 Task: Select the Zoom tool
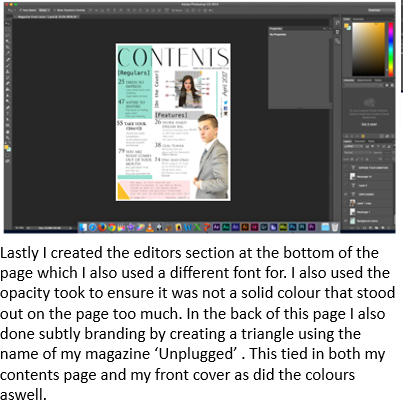pos(8,138)
